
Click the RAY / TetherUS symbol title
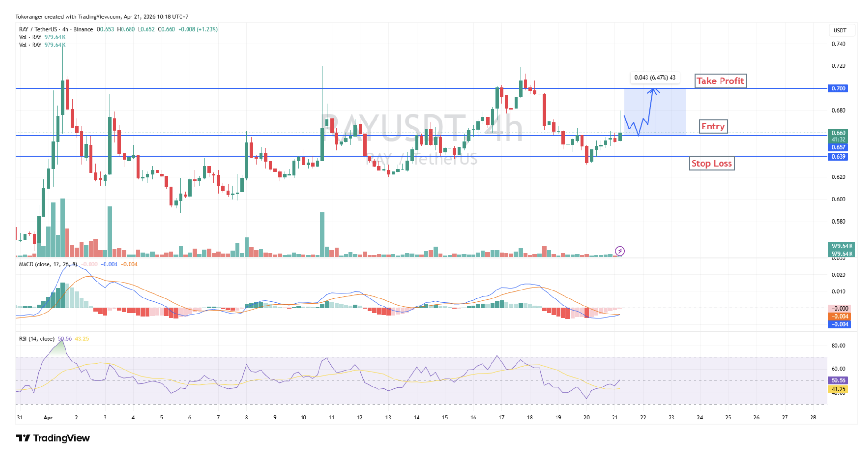tap(38, 29)
